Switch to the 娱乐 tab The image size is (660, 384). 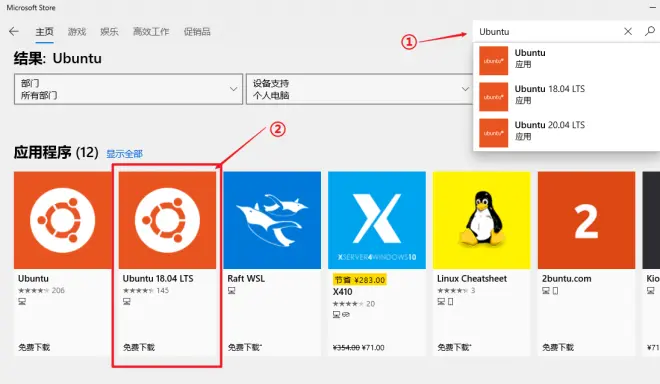click(109, 32)
